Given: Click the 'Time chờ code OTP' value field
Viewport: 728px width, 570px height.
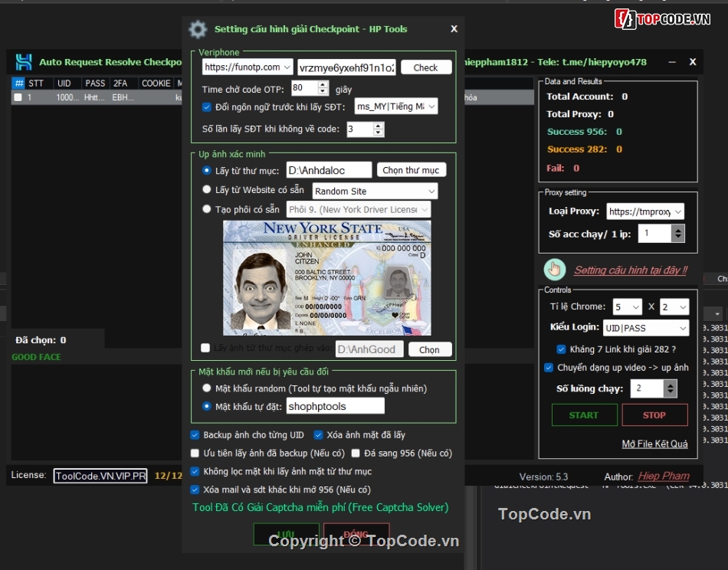Looking at the screenshot, I should tap(305, 88).
